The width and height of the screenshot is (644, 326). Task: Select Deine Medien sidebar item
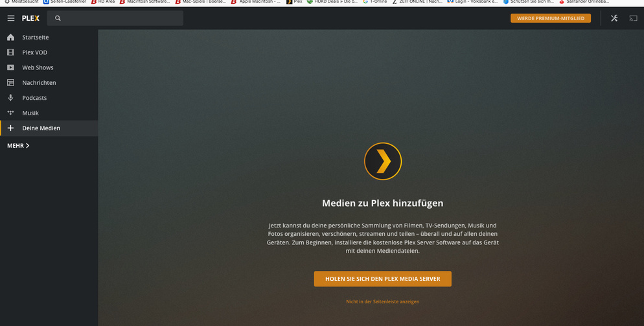tap(49, 128)
